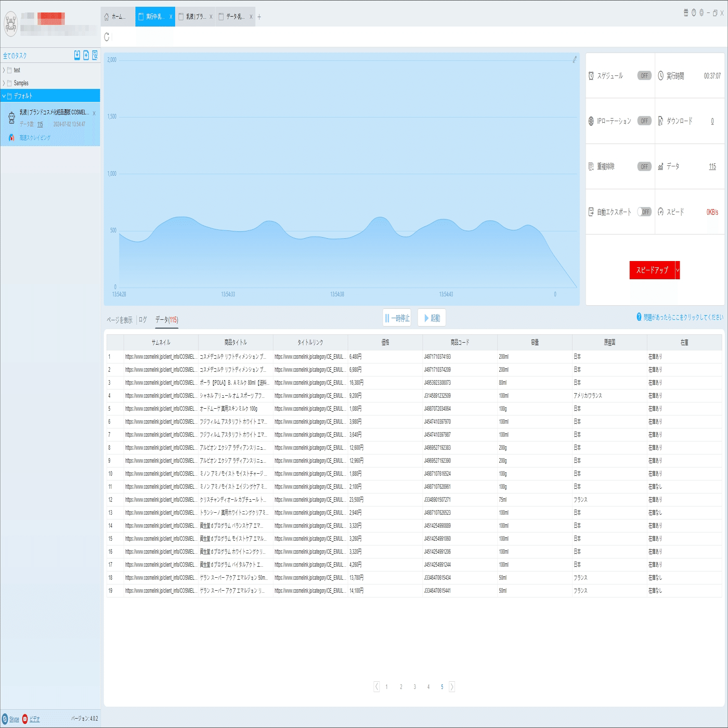Turn on the 自動エクスポート switch
This screenshot has height=728, width=728.
644,212
